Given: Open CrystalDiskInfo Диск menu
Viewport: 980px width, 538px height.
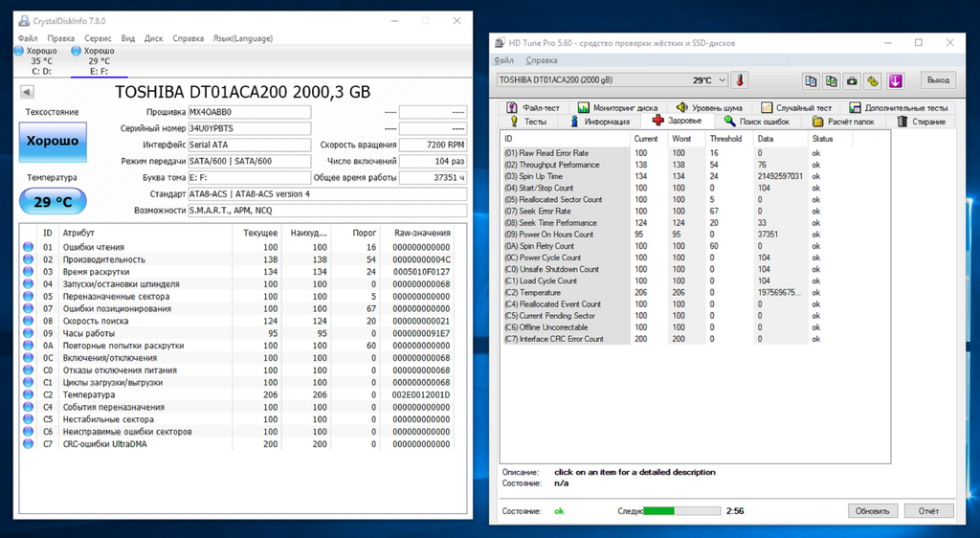Looking at the screenshot, I should click(154, 38).
